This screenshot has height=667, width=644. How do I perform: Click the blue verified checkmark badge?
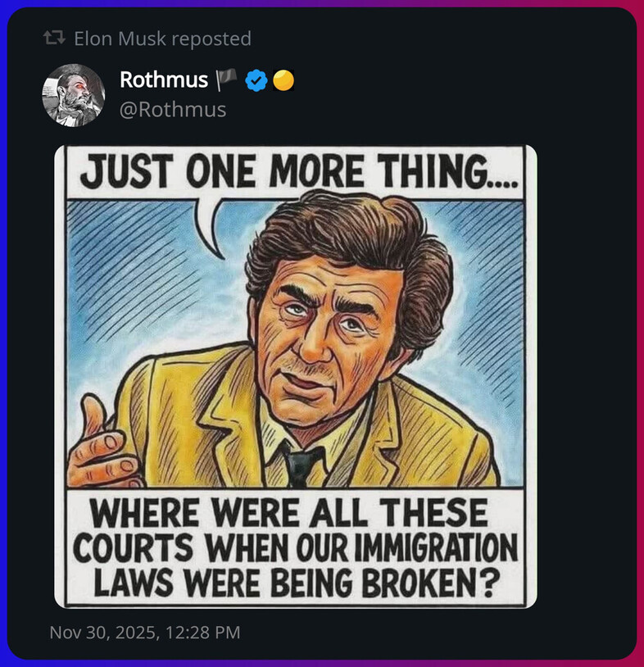(256, 80)
